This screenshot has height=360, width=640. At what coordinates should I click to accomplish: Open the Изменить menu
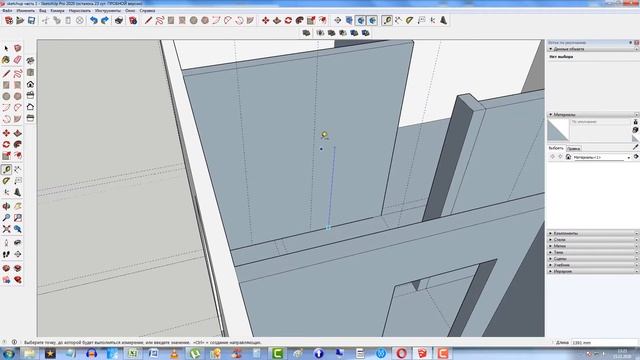click(x=25, y=11)
